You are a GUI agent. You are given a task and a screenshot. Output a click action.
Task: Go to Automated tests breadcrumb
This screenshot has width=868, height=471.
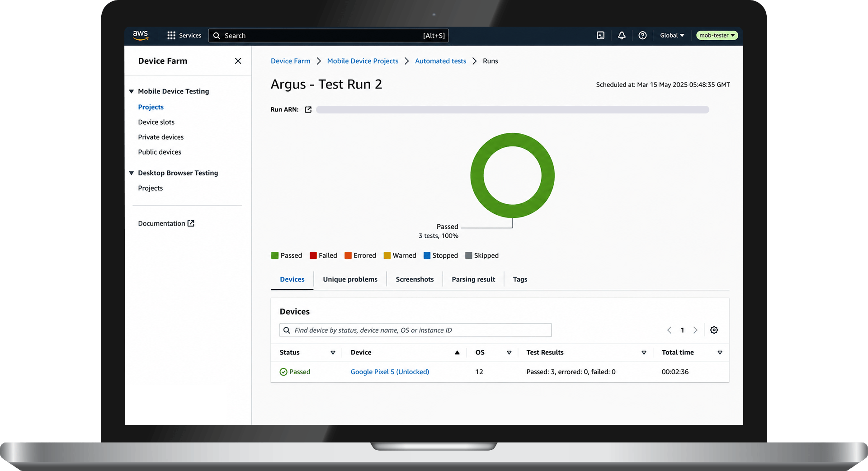click(440, 61)
